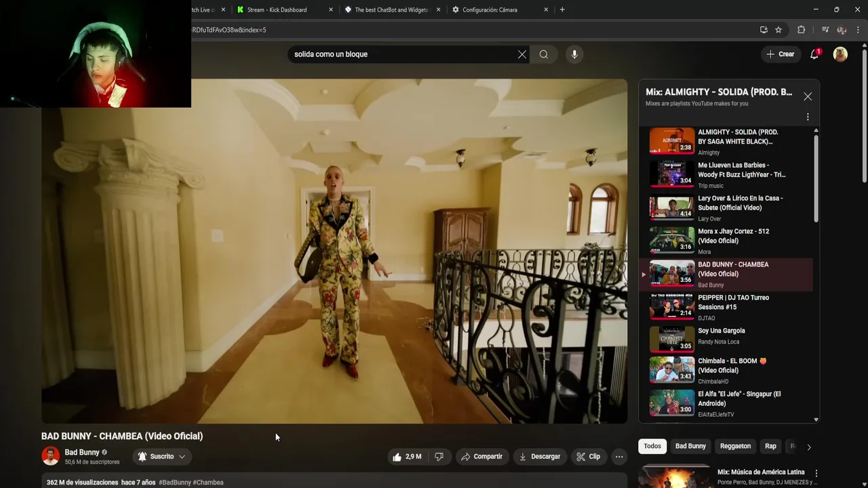868x488 pixels.
Task: Close the best ChatBot and Widgets tab
Action: (x=439, y=9)
